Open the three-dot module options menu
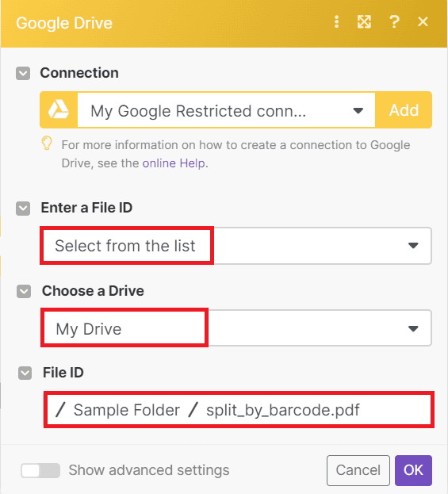448x494 pixels. coord(336,22)
